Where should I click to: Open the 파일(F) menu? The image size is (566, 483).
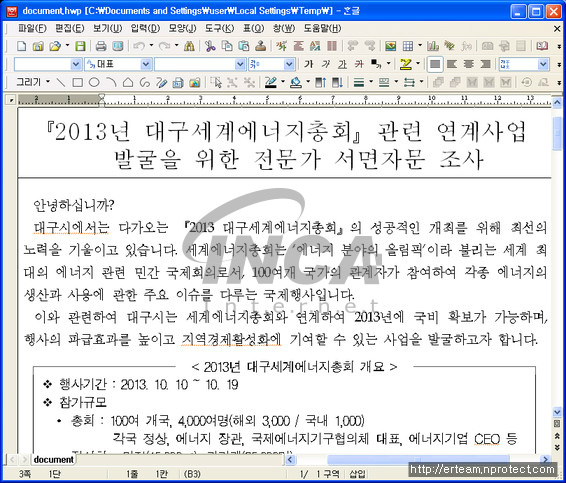pos(32,28)
